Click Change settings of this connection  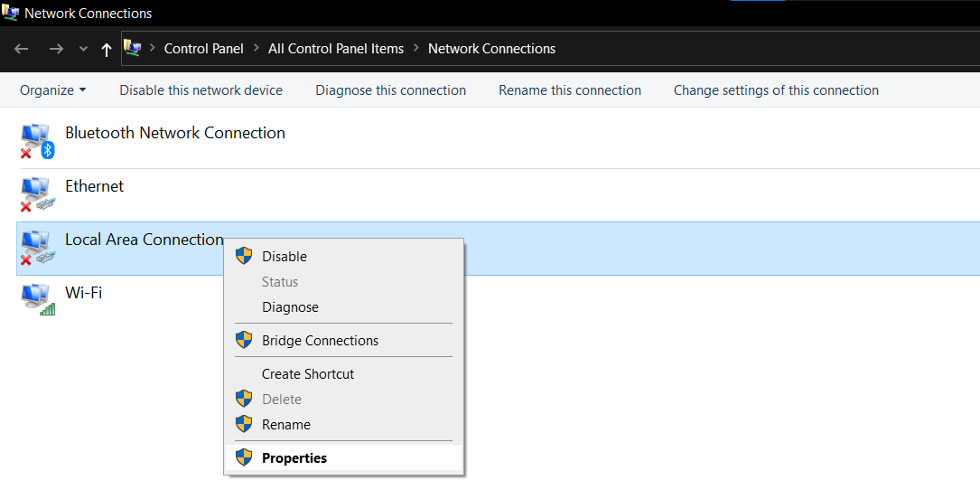click(776, 90)
